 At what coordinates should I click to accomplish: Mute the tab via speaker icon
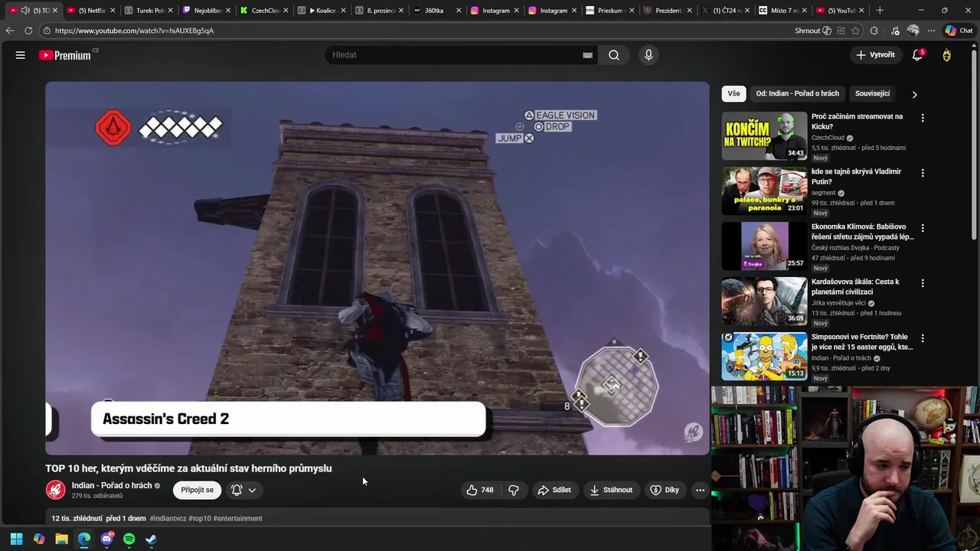tap(25, 10)
